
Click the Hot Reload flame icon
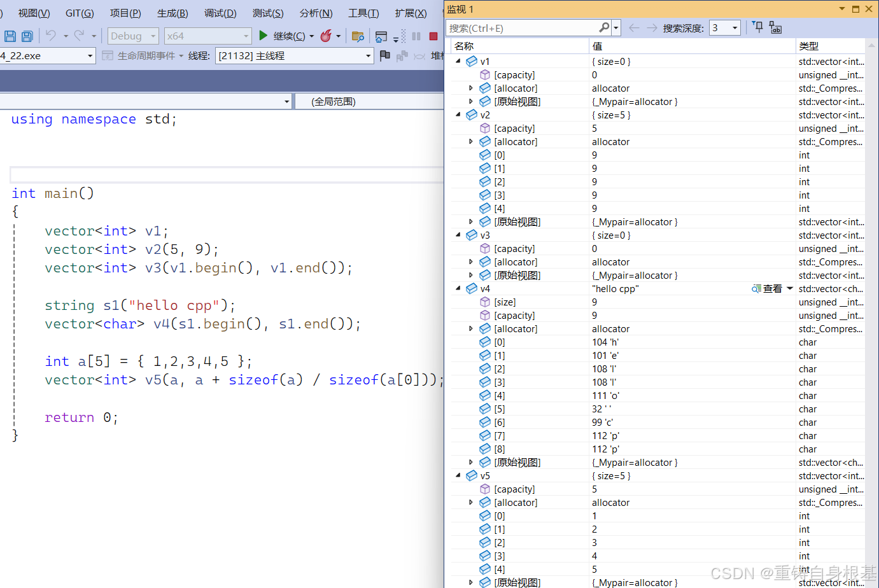(326, 36)
